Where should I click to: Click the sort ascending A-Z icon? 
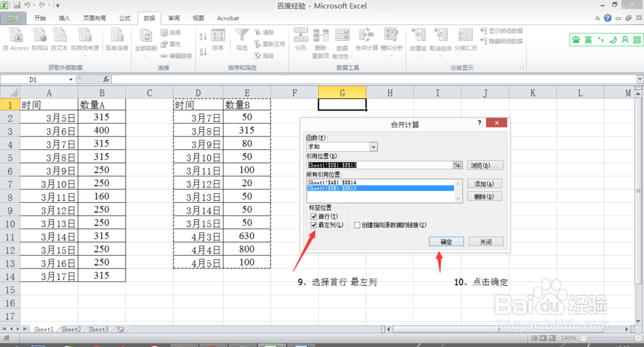(x=203, y=37)
